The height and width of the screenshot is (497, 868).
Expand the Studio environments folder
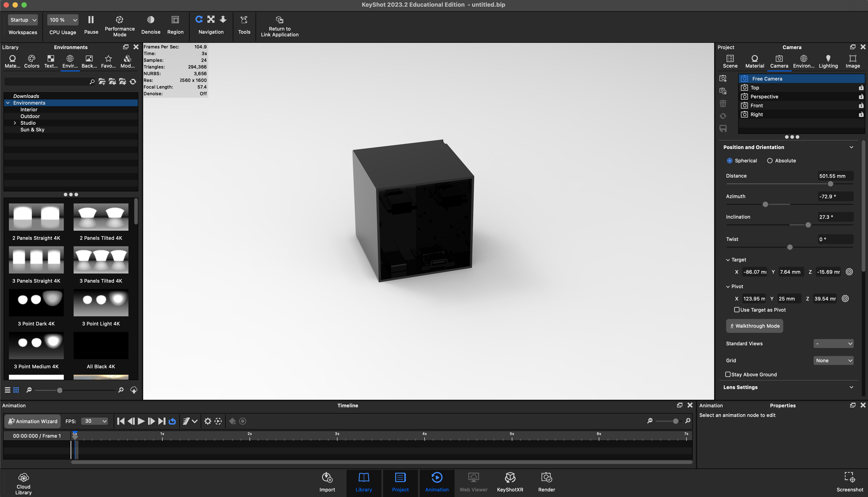pyautogui.click(x=15, y=123)
